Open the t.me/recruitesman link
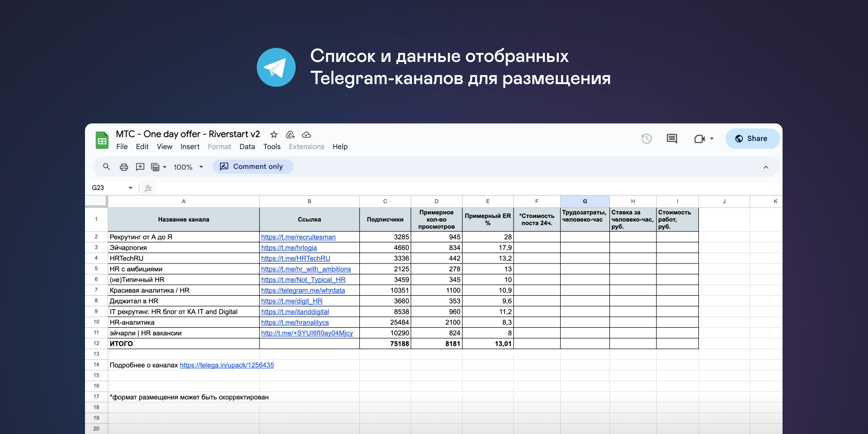The width and height of the screenshot is (868, 434). 298,237
